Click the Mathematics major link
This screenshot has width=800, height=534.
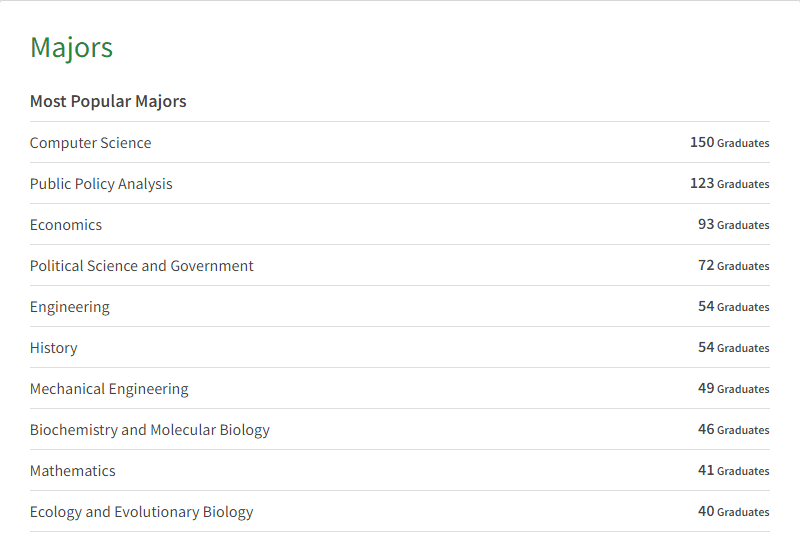pos(72,471)
